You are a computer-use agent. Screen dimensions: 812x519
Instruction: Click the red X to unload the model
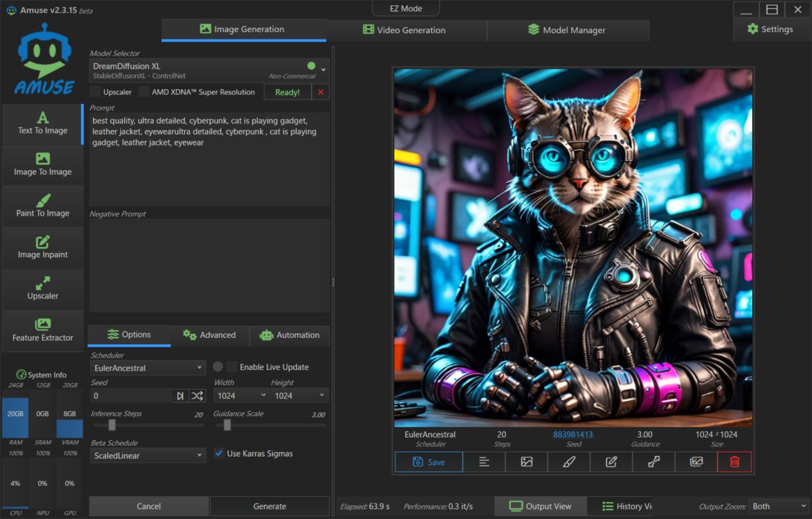pyautogui.click(x=321, y=92)
